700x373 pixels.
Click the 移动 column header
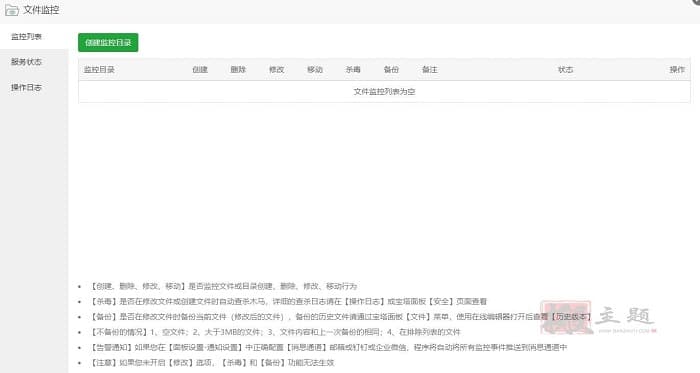point(315,70)
